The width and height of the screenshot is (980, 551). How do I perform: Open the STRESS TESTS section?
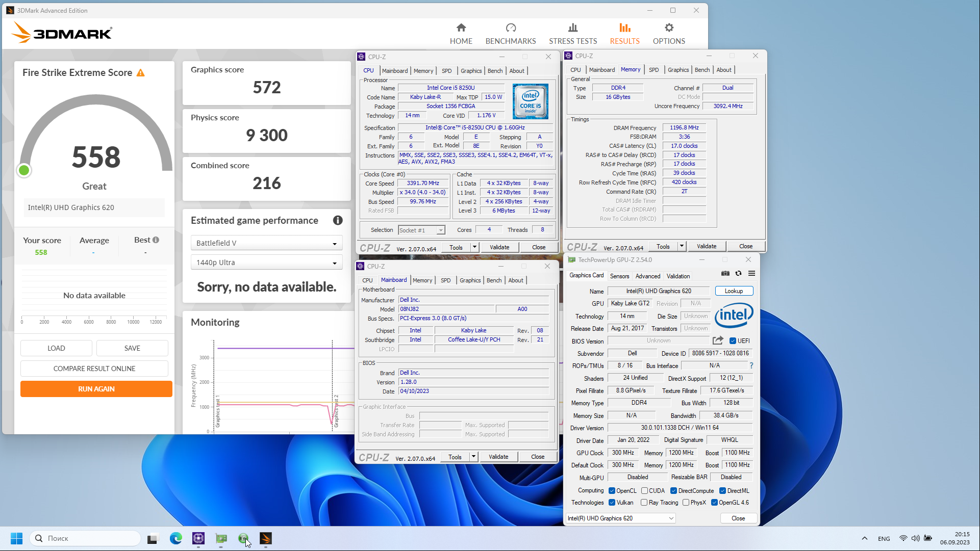[573, 34]
